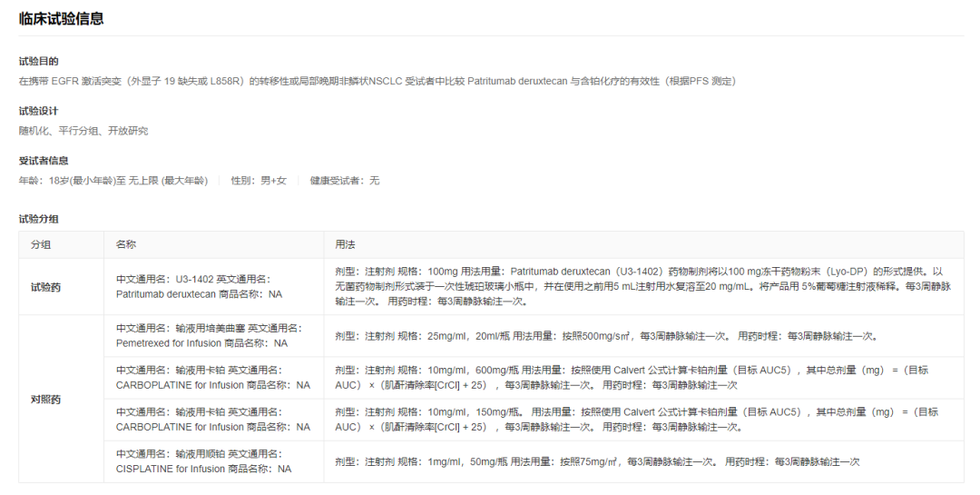Click the cisplatin usage cell with 75mg/㎡ dosage
Viewport: 980px width, 495px height.
click(x=597, y=461)
